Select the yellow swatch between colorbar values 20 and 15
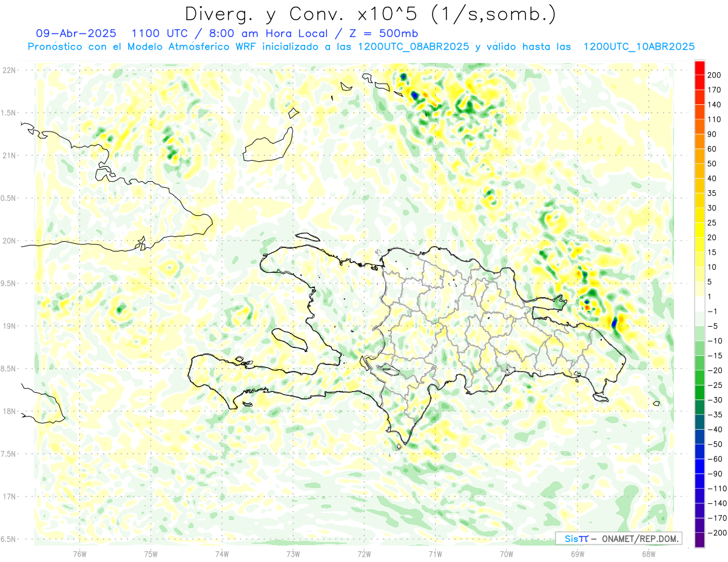The width and height of the screenshot is (728, 562). pyautogui.click(x=699, y=244)
